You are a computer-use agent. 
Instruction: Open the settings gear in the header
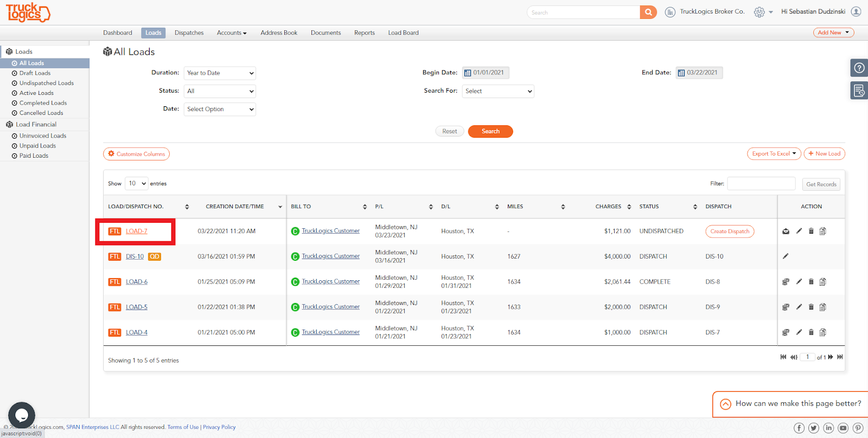pyautogui.click(x=759, y=12)
